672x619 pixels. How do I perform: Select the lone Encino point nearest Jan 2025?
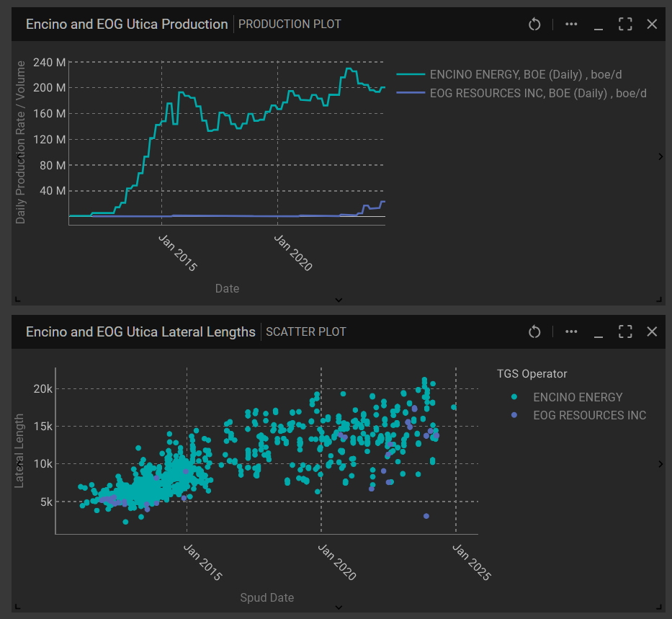click(x=454, y=407)
